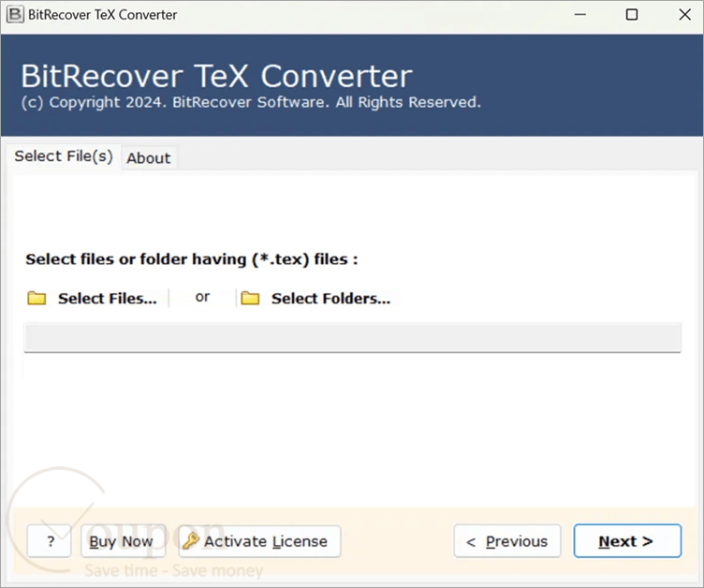The image size is (704, 588).
Task: Open help with the ? button
Action: tap(50, 541)
